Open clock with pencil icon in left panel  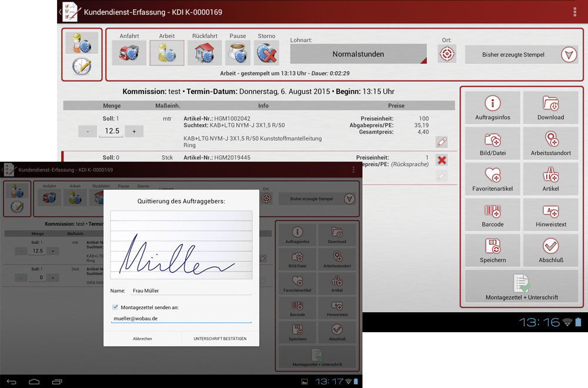click(82, 66)
